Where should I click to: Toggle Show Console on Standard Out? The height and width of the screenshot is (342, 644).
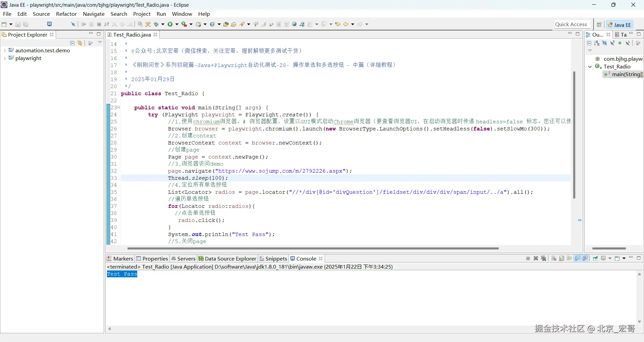(x=577, y=258)
